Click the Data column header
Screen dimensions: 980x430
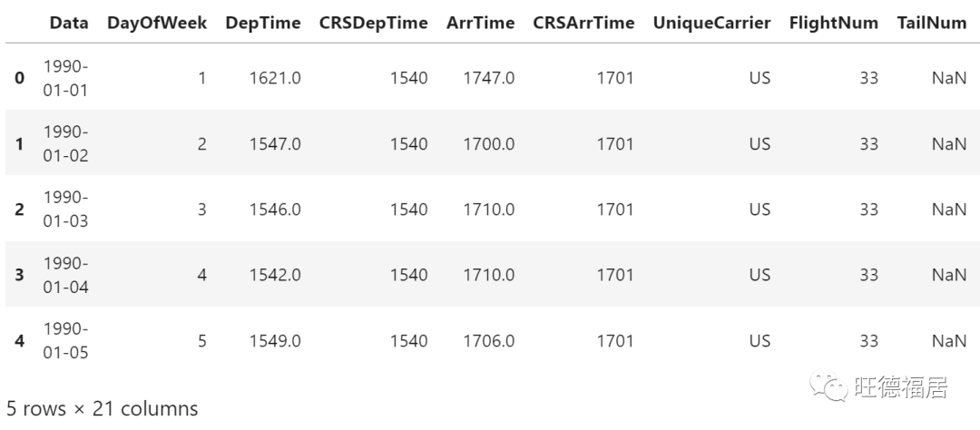click(69, 24)
